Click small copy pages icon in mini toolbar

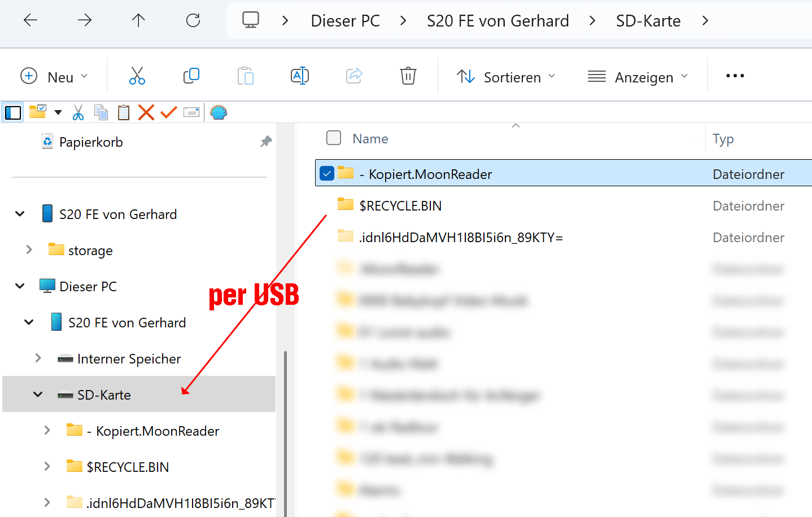101,112
